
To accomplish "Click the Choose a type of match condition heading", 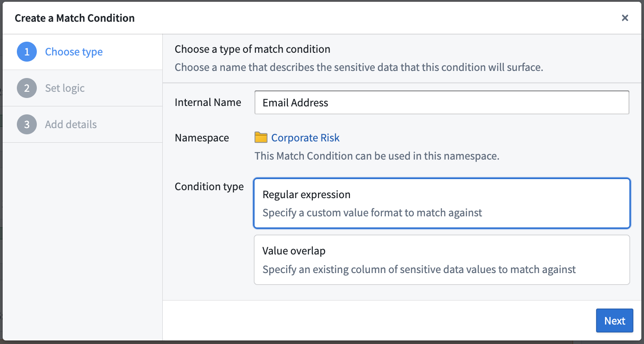I will (x=252, y=49).
